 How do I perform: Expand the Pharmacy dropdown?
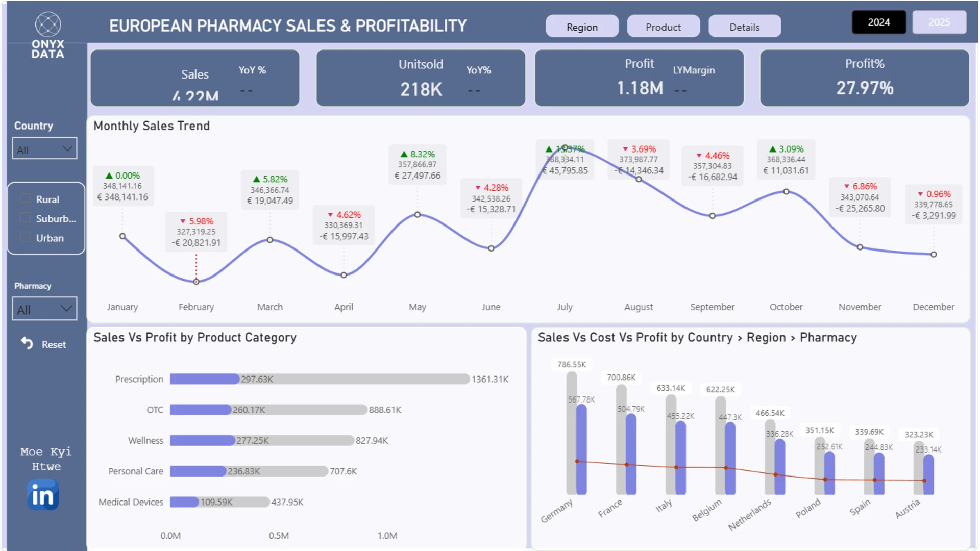(45, 309)
